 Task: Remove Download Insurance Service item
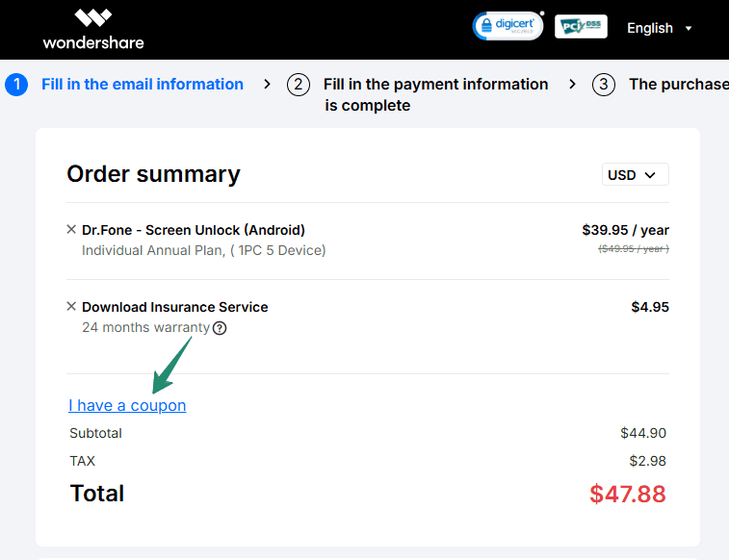[71, 307]
